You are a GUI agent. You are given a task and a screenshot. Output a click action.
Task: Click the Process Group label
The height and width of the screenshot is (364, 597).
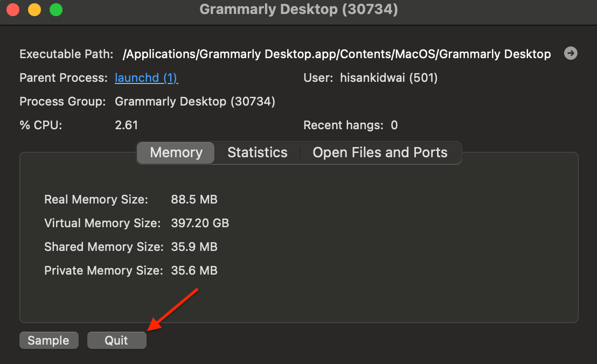coord(63,102)
